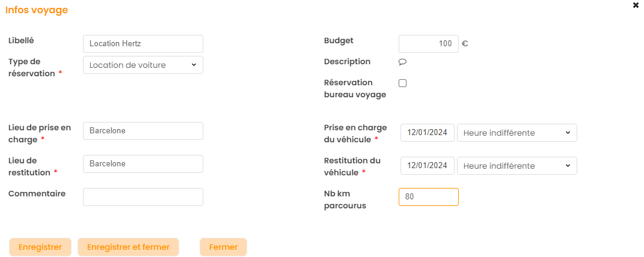Click the Description label

[x=347, y=61]
